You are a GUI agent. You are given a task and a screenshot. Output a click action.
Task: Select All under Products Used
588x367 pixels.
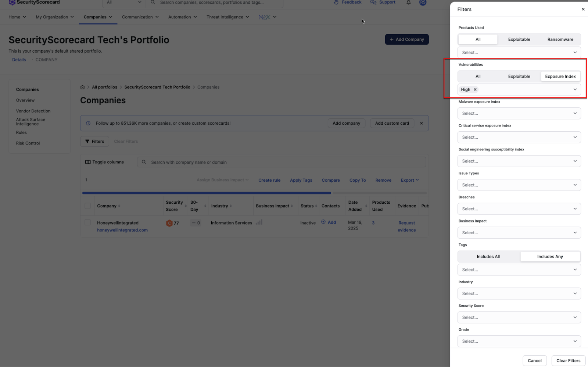[478, 39]
